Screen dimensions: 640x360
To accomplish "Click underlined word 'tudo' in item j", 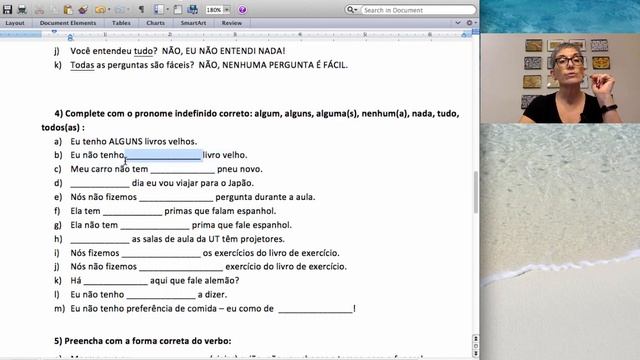I will [x=143, y=51].
